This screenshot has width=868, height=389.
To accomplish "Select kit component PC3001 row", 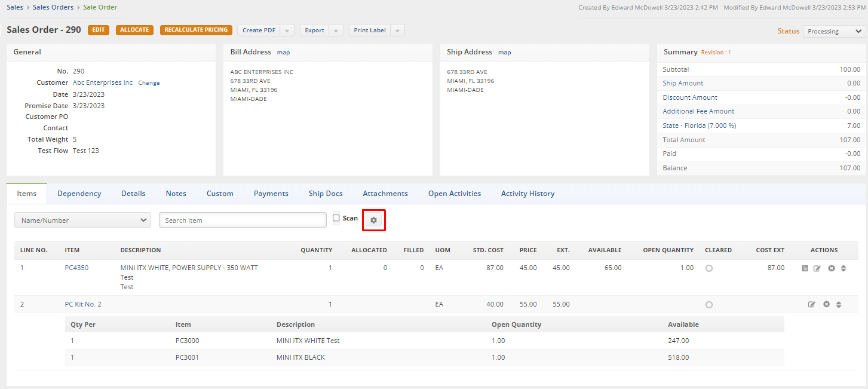I will (x=424, y=357).
